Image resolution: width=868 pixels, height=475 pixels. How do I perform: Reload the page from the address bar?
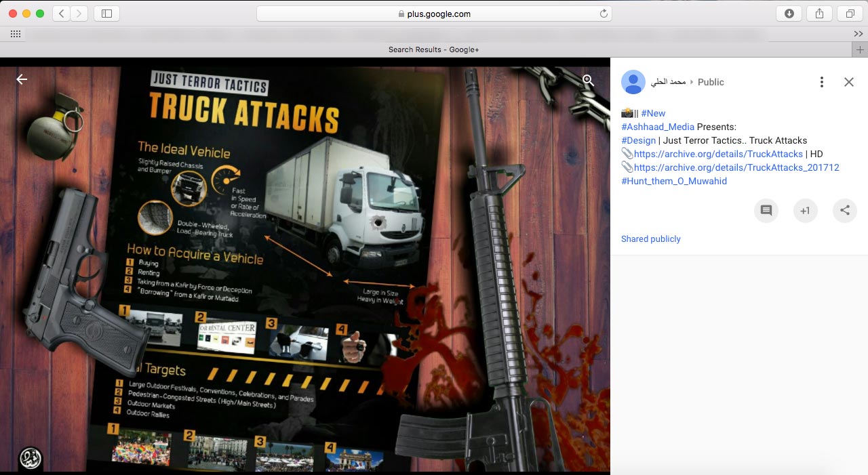coord(603,14)
